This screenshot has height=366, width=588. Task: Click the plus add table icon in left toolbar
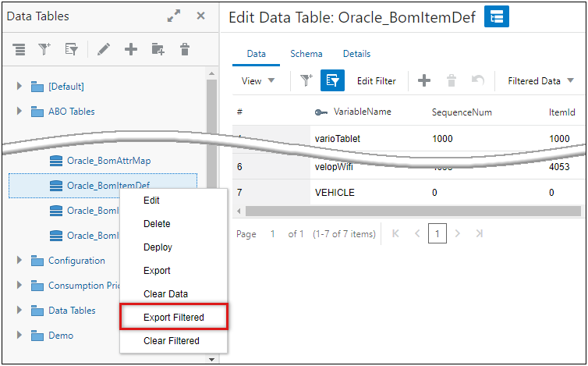131,49
